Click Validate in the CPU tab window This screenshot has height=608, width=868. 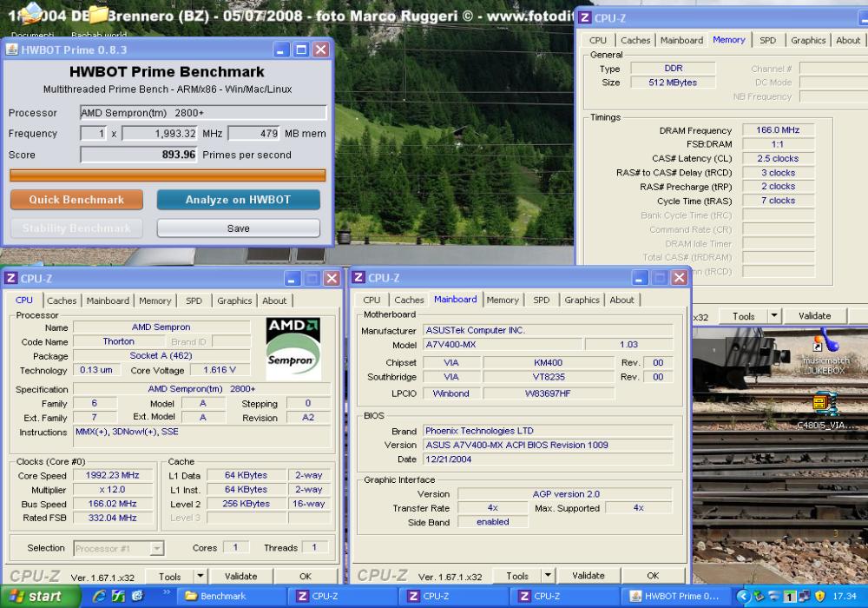click(240, 576)
